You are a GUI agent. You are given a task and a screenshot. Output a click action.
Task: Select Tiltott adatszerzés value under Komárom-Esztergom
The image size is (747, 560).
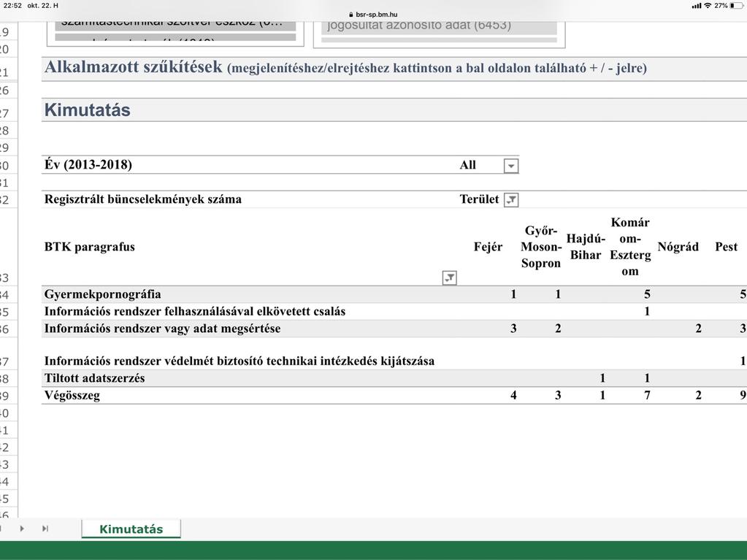pos(647,378)
